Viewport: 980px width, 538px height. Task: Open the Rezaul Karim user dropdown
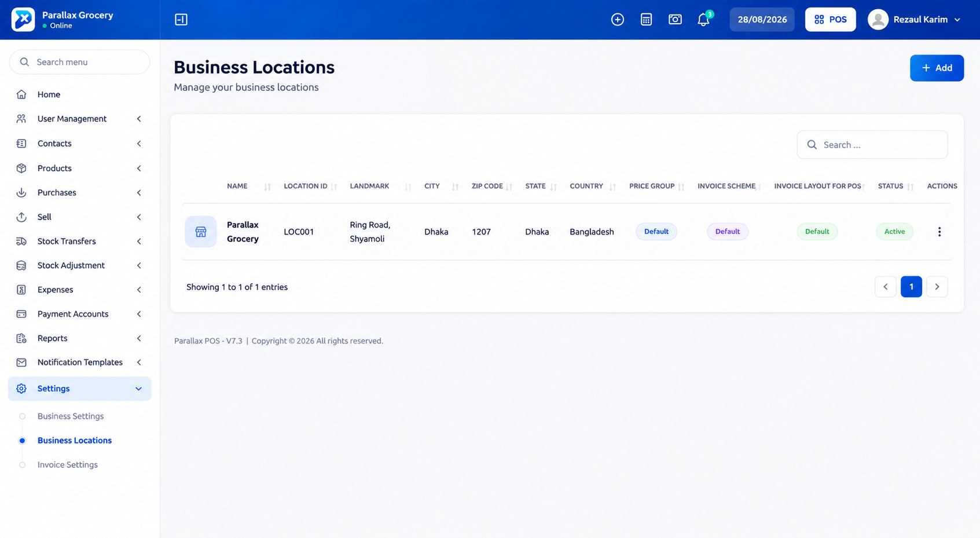coord(915,20)
